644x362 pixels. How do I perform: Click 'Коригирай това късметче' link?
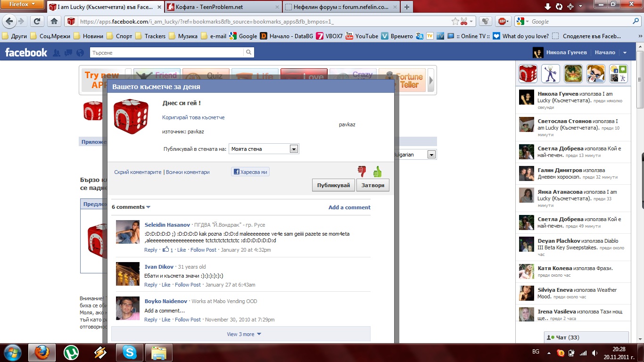click(193, 117)
